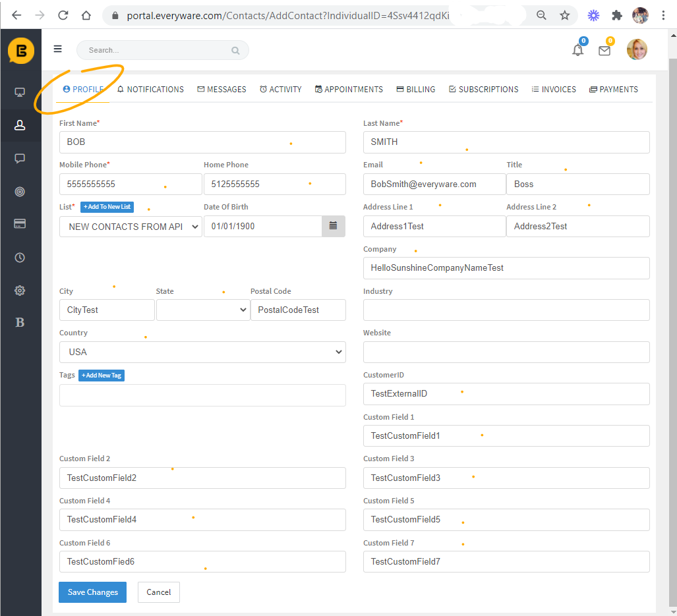Click the Email field
The height and width of the screenshot is (616, 677).
point(435,184)
